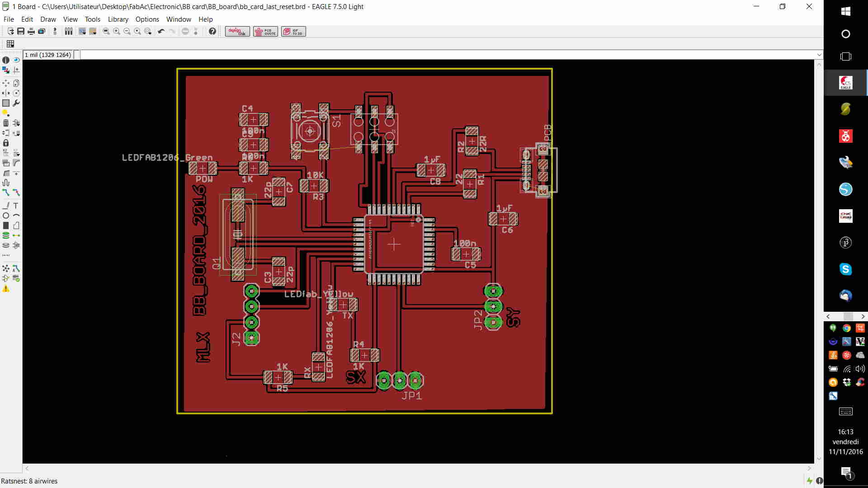Click the PCB Quote button
Screen dimensions: 868x488
click(x=265, y=31)
